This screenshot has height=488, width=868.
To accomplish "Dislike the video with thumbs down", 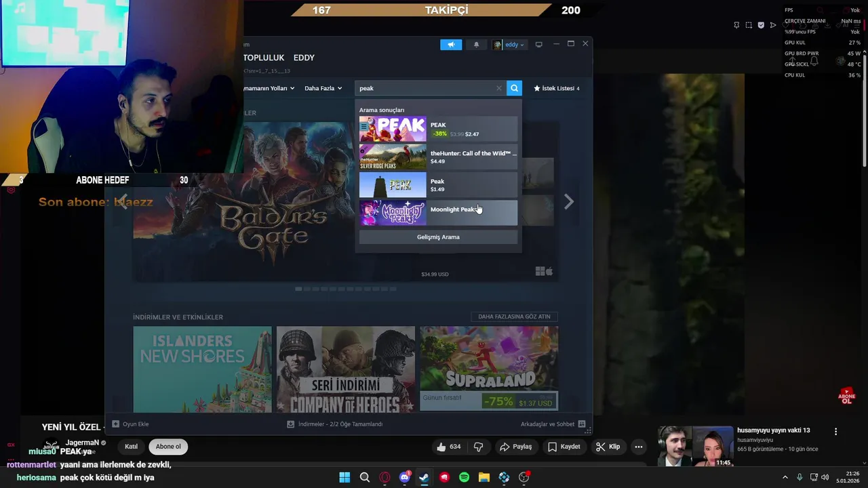I will (x=478, y=447).
